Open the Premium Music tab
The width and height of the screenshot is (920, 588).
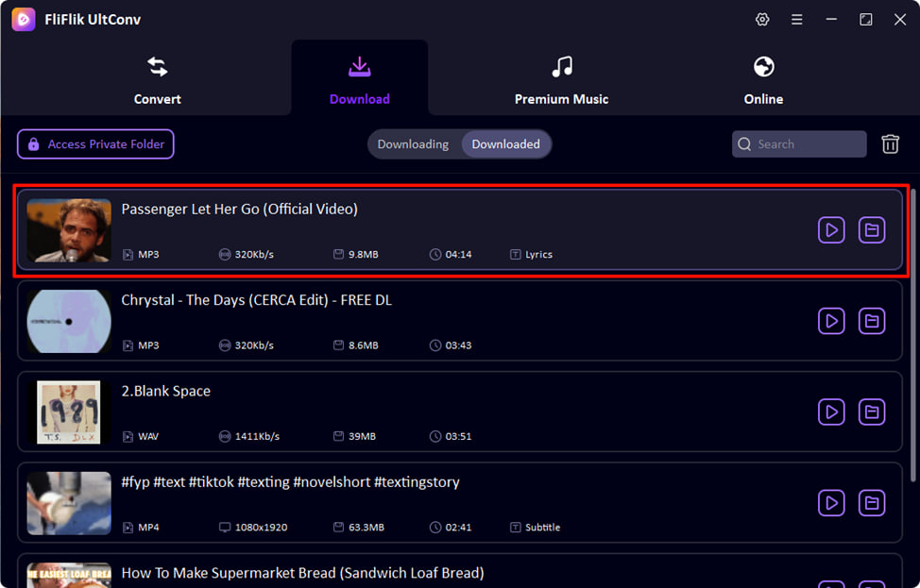click(561, 80)
